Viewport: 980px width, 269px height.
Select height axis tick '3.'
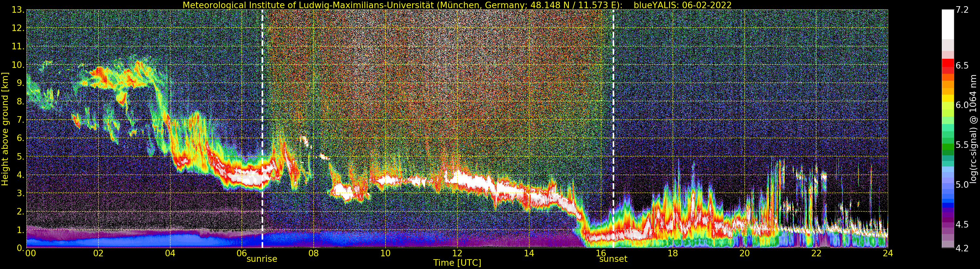(21, 193)
